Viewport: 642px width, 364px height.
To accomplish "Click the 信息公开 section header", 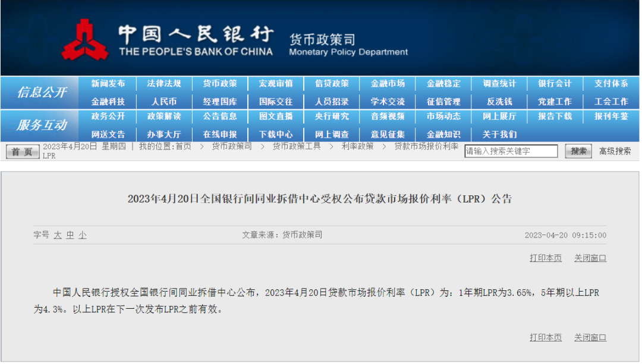I will [x=42, y=93].
